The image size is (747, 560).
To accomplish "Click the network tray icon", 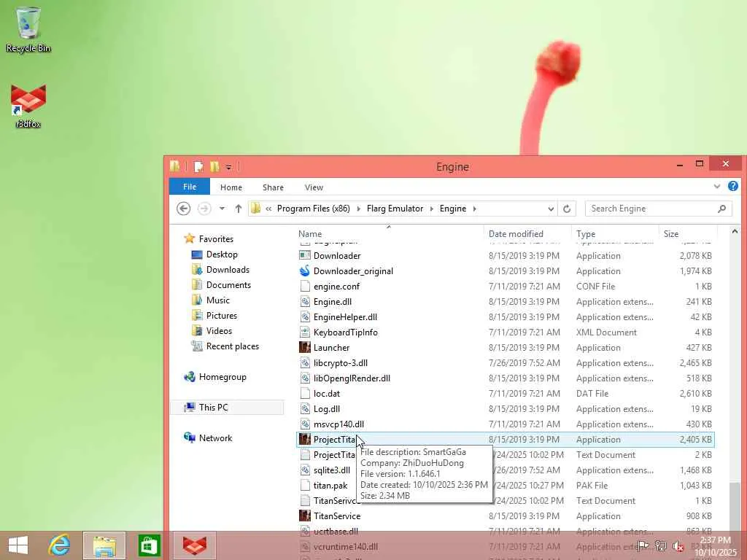I will coord(661,546).
